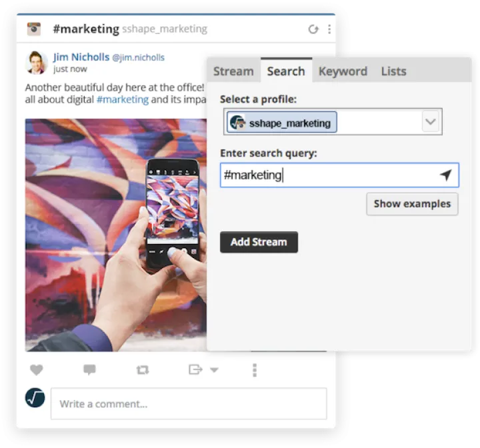Click the Instagram icon in stream header
Image resolution: width=480 pixels, height=448 pixels.
[x=33, y=29]
